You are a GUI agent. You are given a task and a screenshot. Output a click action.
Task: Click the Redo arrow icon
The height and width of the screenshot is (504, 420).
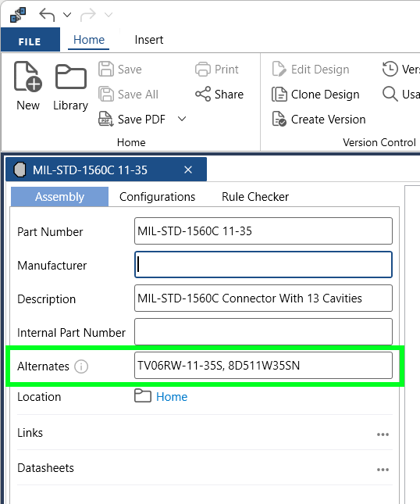(87, 15)
